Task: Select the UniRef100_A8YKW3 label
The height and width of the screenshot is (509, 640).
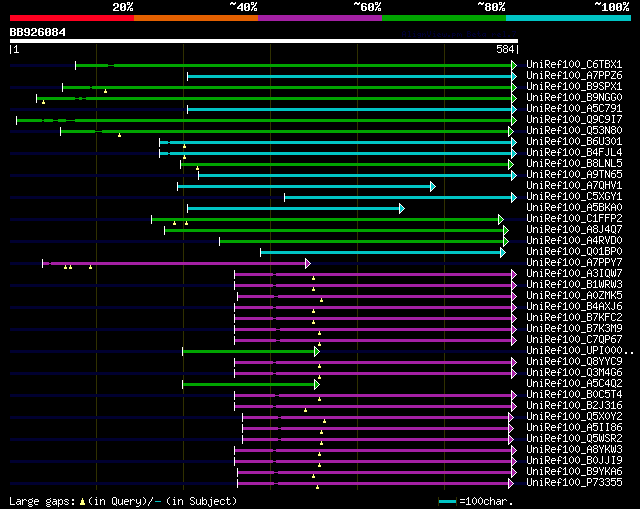Action: 574,450
